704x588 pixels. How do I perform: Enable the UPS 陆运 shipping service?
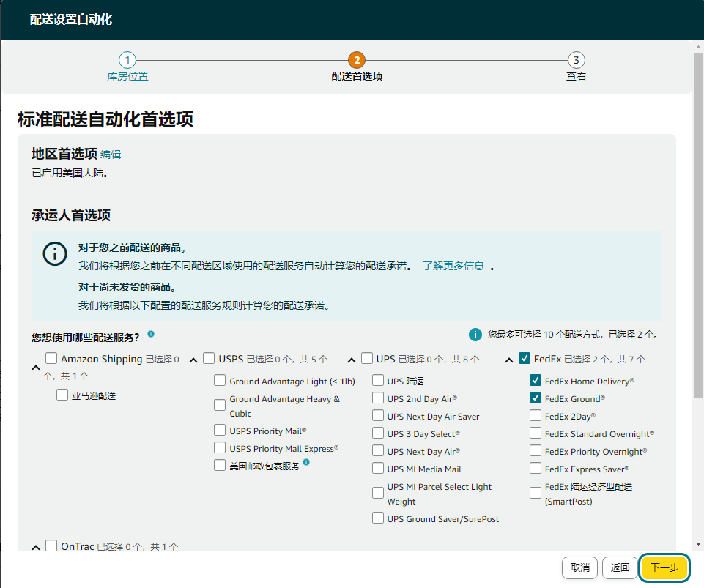click(x=378, y=380)
